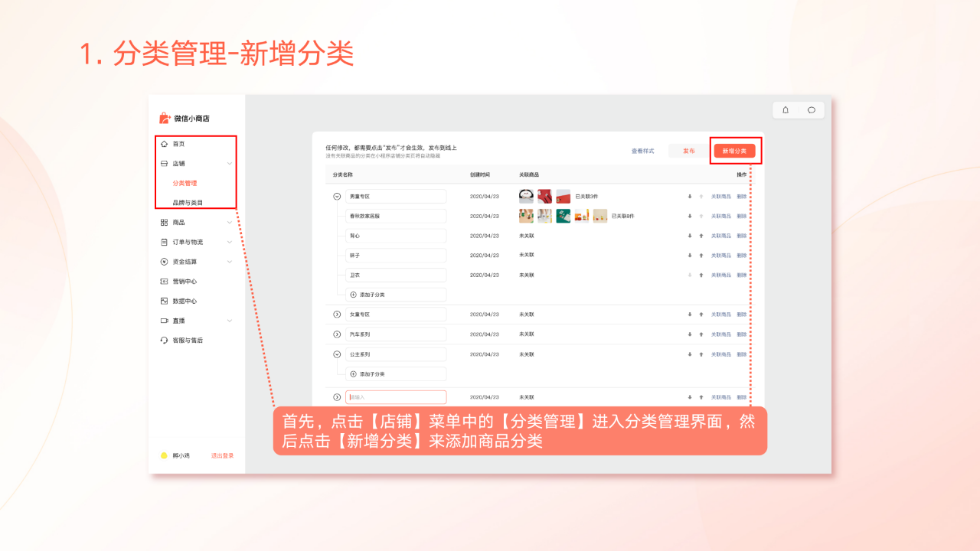Expand the 资金结算 menu chevron

[230, 262]
